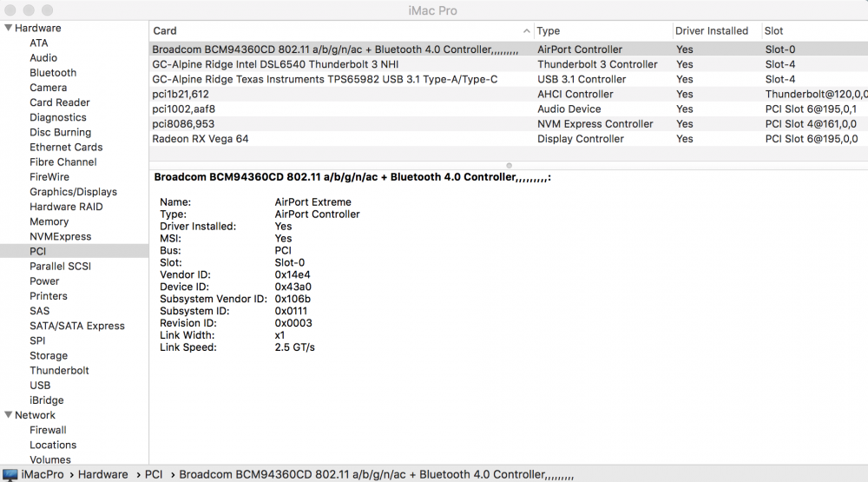The image size is (868, 482).
Task: Select Memory in the sidebar
Action: tap(49, 221)
